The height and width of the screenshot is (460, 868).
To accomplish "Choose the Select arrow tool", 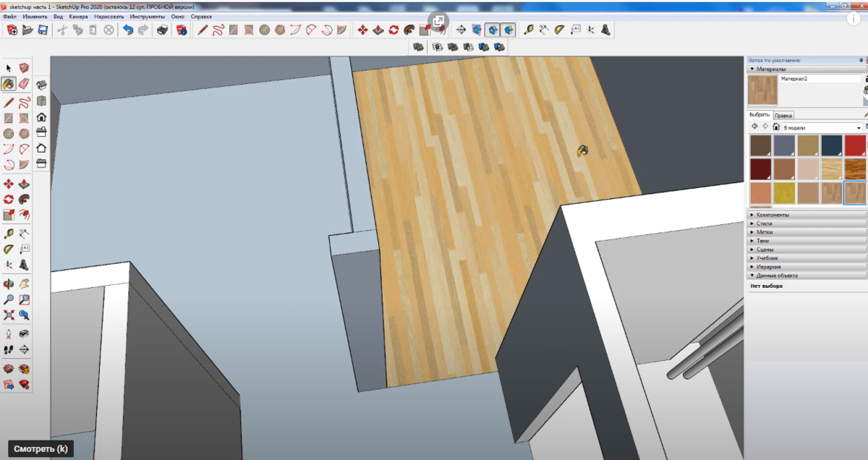I will pyautogui.click(x=9, y=68).
